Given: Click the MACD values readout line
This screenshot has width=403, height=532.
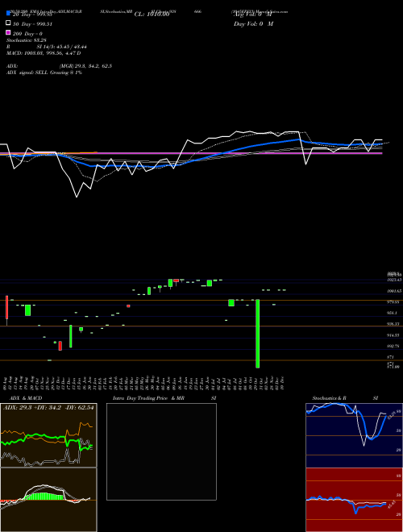Looking at the screenshot, I should [44, 53].
